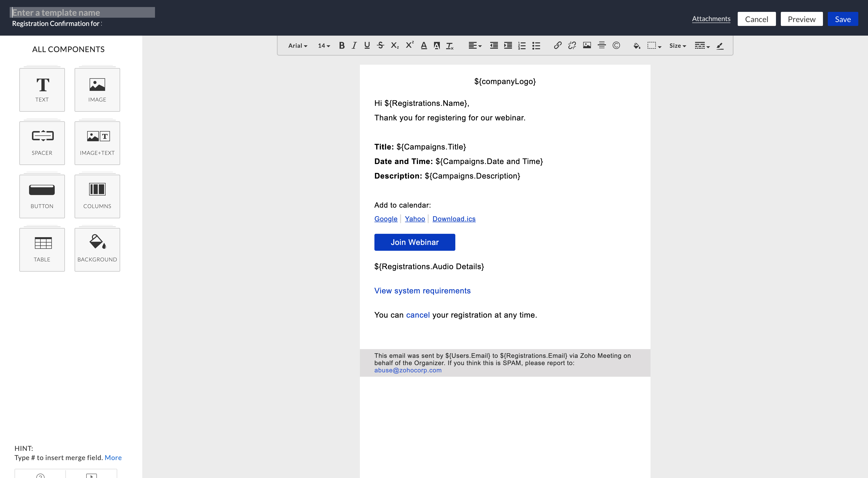Screen dimensions: 868x478
Task: Insert a special character with the © icon
Action: tap(616, 46)
